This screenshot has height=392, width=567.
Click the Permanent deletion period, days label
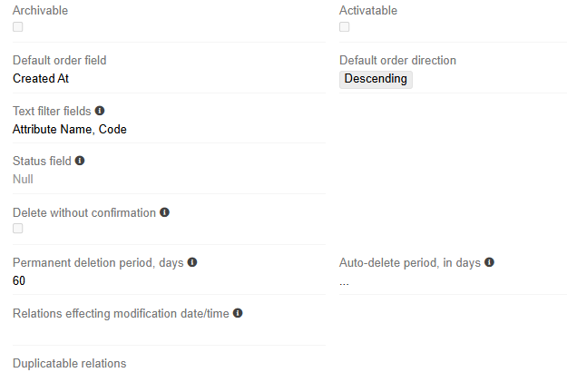click(x=98, y=262)
